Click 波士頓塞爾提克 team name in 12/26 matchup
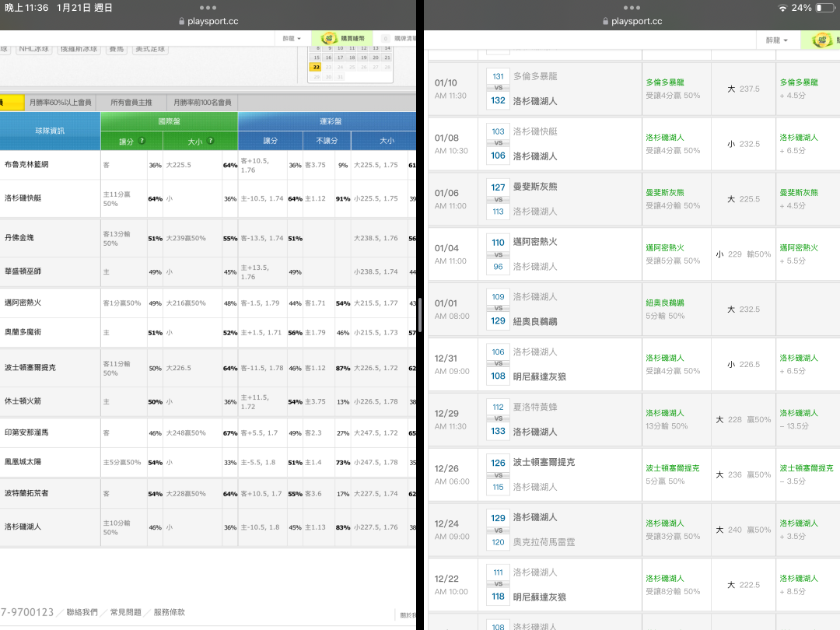The height and width of the screenshot is (630, 840). point(544,462)
